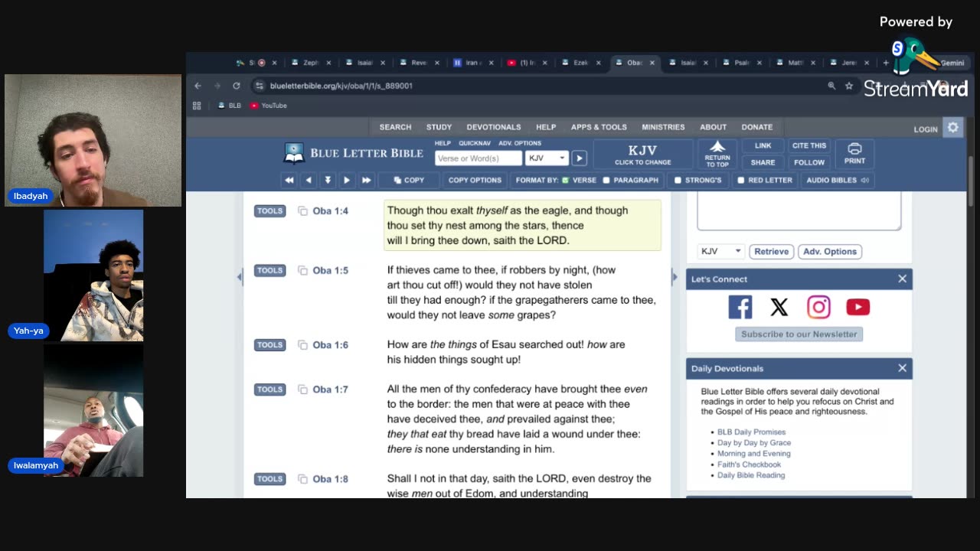
Task: Close the Let's Connect panel
Action: point(902,279)
